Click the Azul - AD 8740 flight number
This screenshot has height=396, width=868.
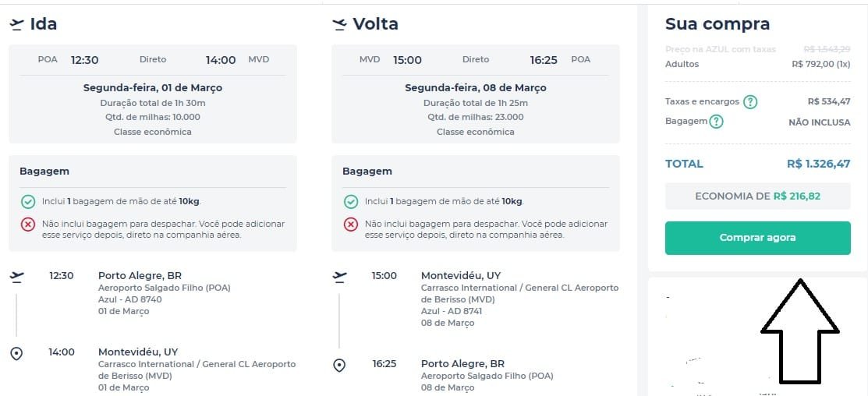[x=130, y=299]
